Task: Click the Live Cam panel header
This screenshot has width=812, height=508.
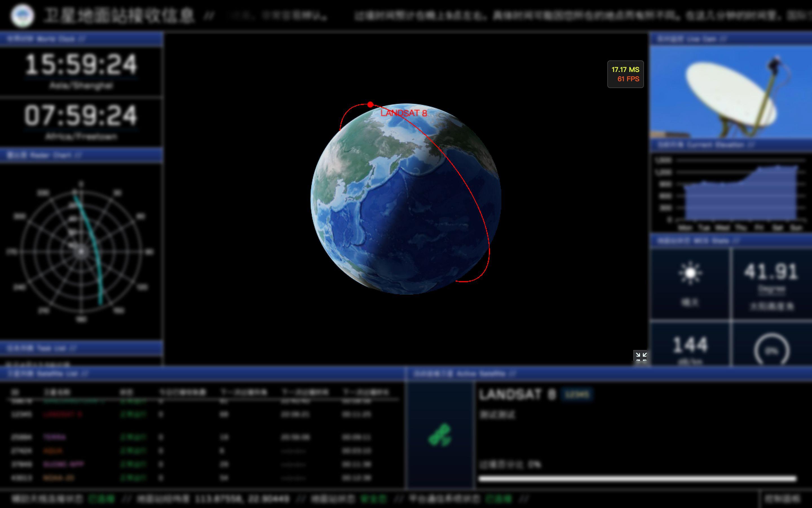Action: pyautogui.click(x=731, y=39)
